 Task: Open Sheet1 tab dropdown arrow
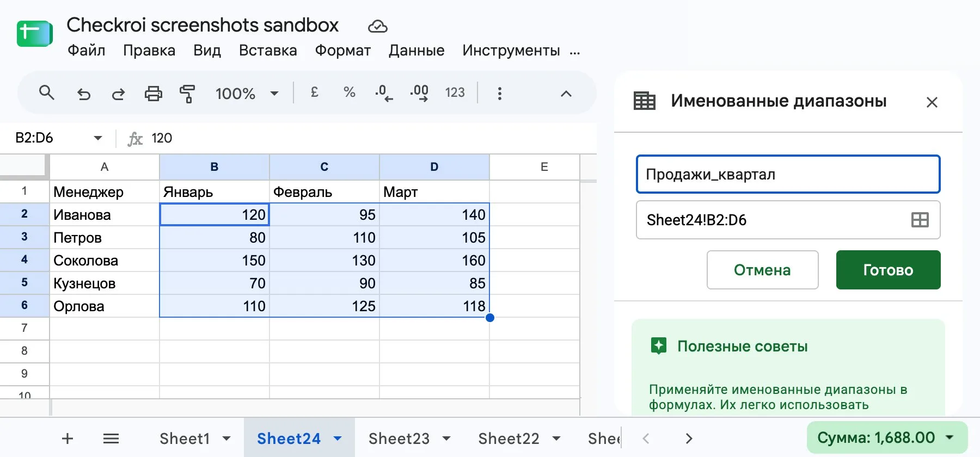point(226,439)
